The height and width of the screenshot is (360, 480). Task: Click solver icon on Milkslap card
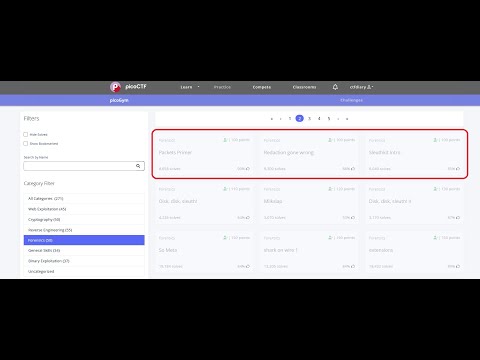[x=330, y=189]
